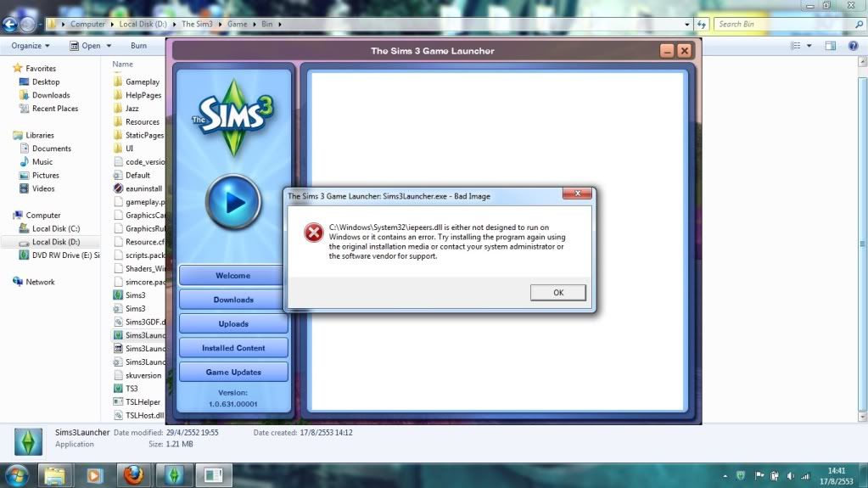
Task: Expand the arrow after Bin breadcrumb
Action: click(x=279, y=25)
